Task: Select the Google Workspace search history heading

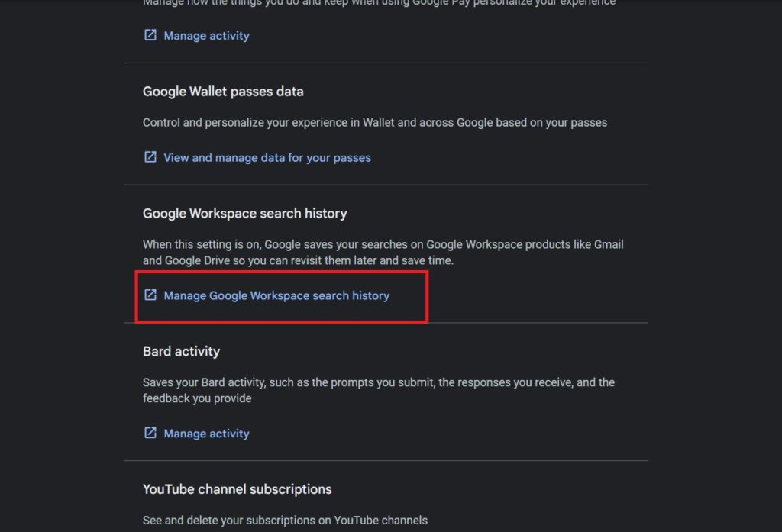Action: tap(245, 214)
